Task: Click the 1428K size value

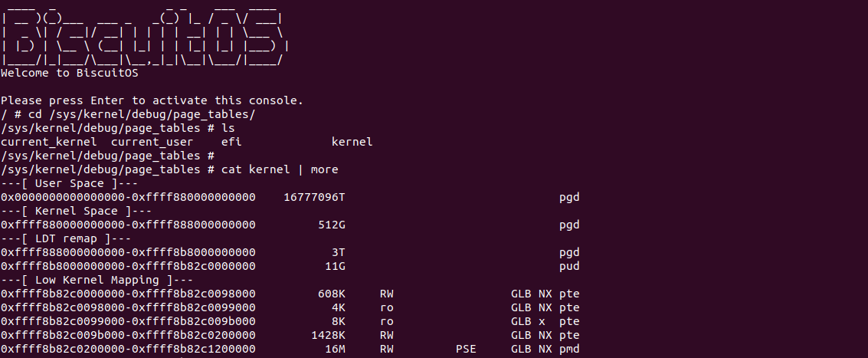Action: [328, 335]
